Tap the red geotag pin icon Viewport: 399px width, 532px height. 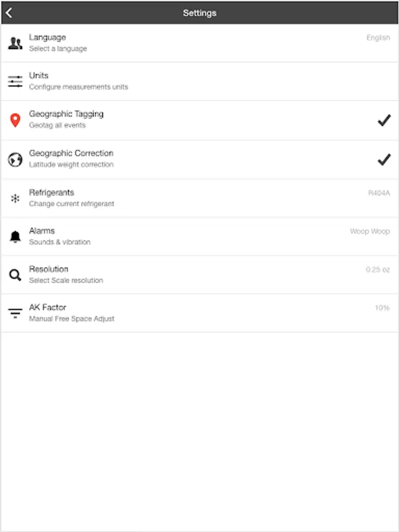click(x=15, y=120)
